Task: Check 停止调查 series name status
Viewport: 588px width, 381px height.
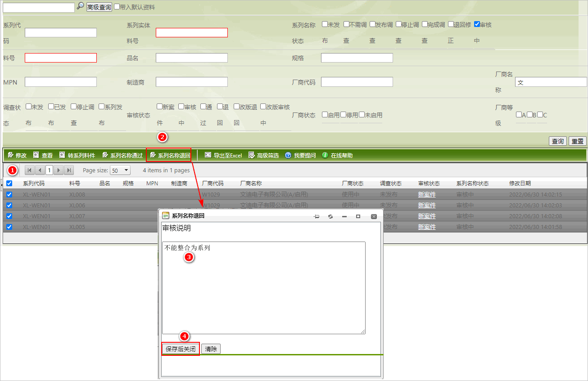Action: tap(399, 24)
